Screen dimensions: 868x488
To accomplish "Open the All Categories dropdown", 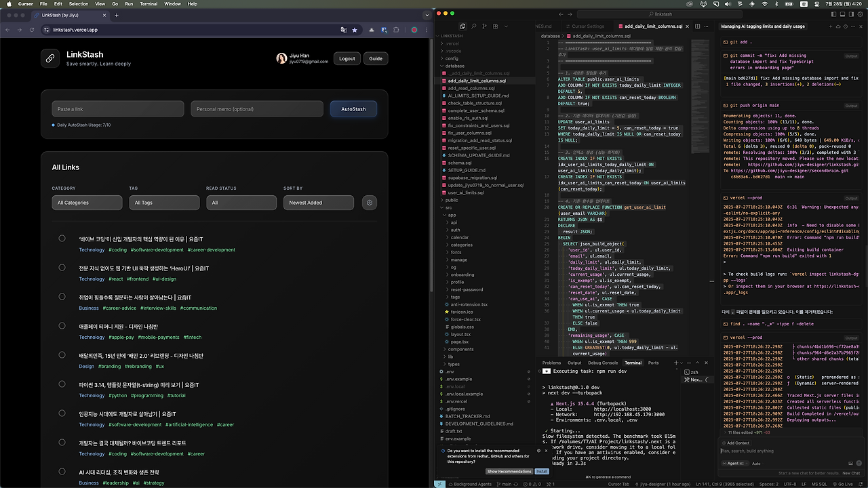I will [87, 202].
